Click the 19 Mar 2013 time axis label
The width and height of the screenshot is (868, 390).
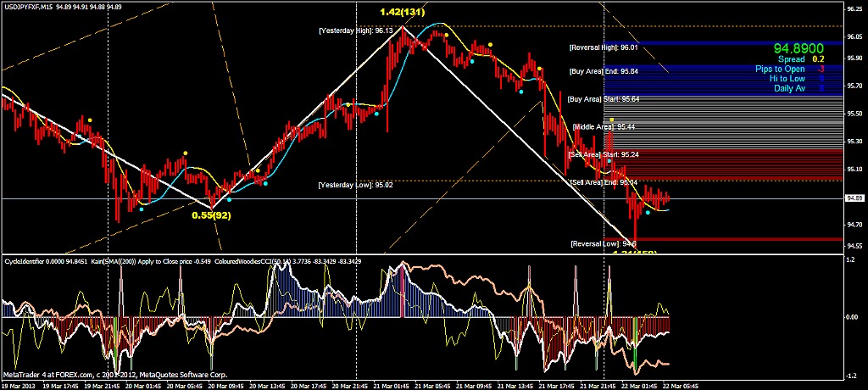pyautogui.click(x=17, y=386)
